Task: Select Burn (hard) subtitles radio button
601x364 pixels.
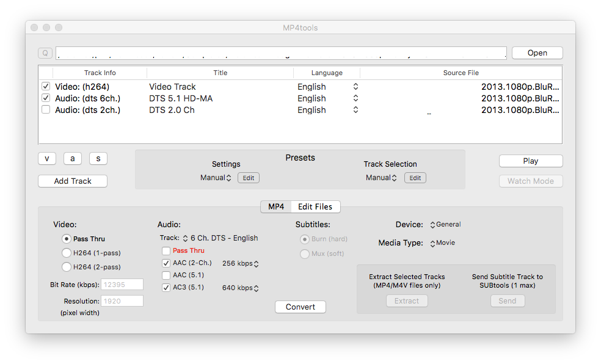Action: 305,239
